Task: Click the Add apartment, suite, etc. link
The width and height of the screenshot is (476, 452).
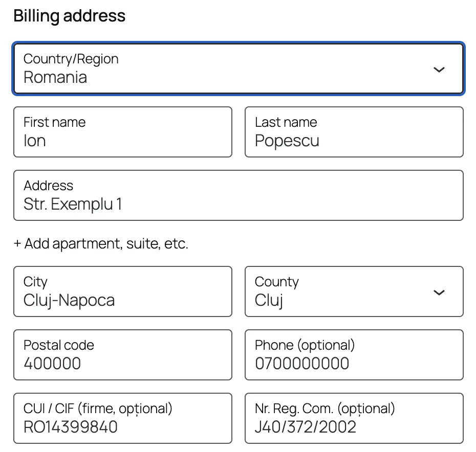Action: tap(101, 243)
